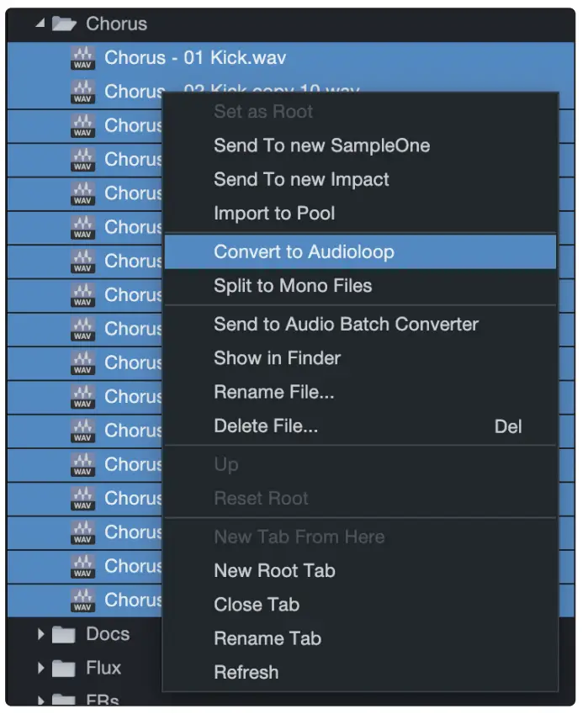Click the open Chorus folder icon
This screenshot has width=588, height=714.
[65, 24]
